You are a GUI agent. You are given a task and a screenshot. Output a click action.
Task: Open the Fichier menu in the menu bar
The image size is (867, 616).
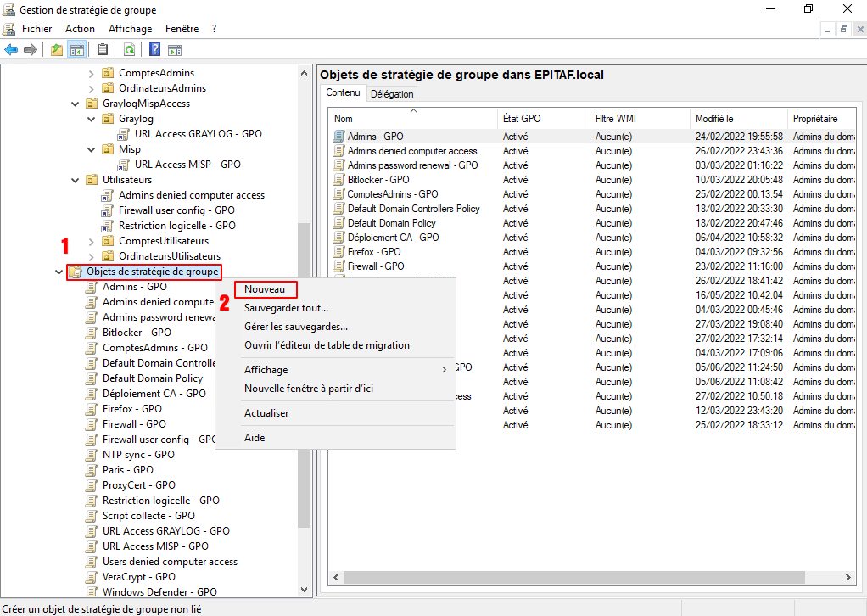coord(36,29)
